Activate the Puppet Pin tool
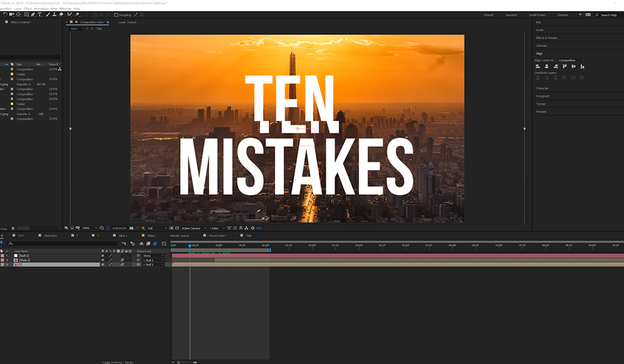 coord(78,14)
